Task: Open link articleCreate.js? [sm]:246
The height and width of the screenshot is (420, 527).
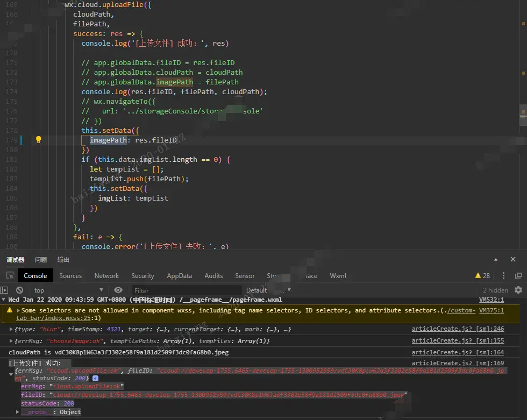Action: 458,329
